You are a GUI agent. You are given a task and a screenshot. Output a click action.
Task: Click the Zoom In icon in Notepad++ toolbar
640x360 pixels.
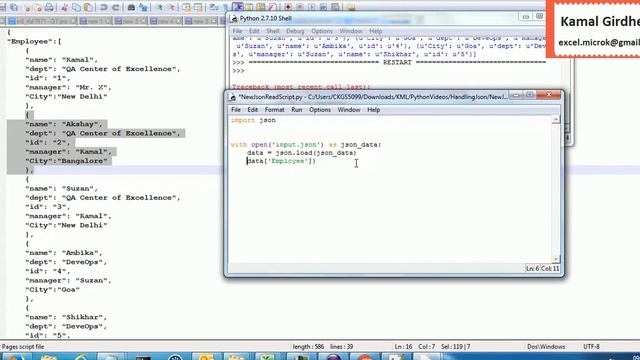tap(160, 7)
